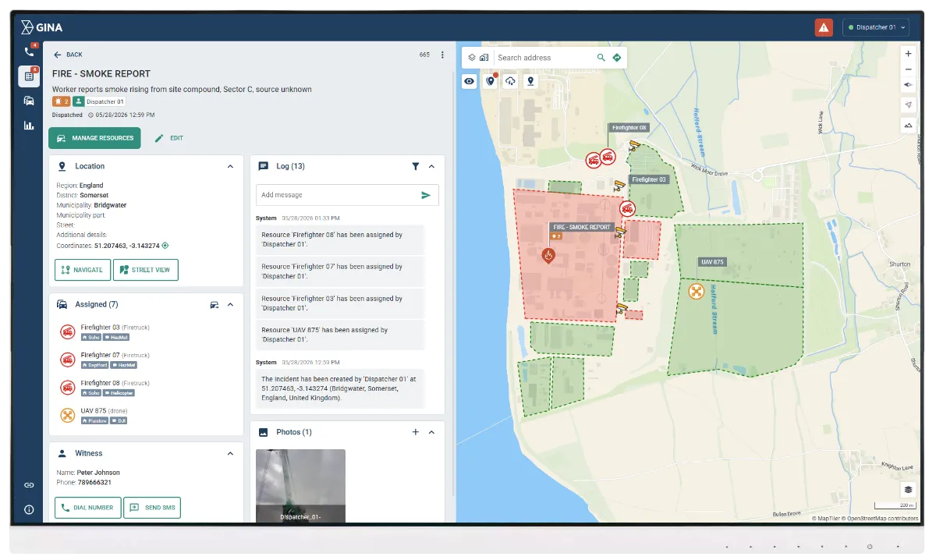Screen dimensions: 936x560
Task: Collapse the Assigned (7) panel
Action: click(x=230, y=305)
